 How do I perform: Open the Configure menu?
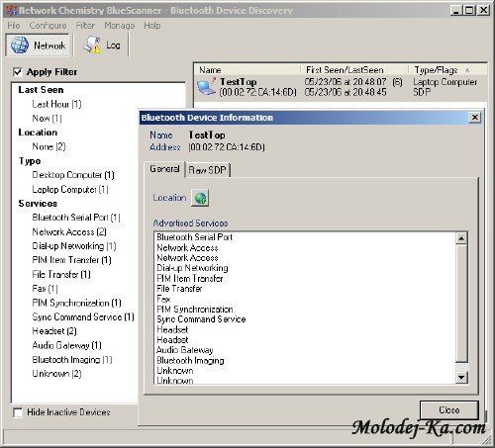48,26
